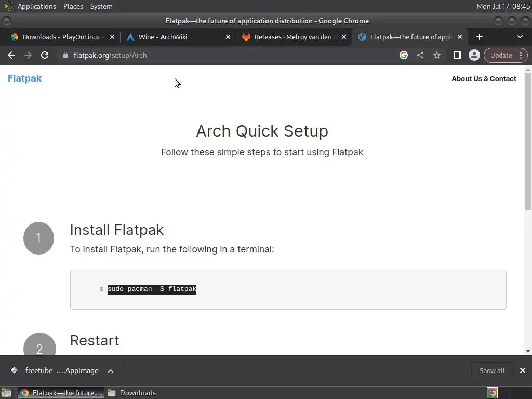Open the window menu button on the title bar
This screenshot has width=532, height=399.
(x=6, y=21)
